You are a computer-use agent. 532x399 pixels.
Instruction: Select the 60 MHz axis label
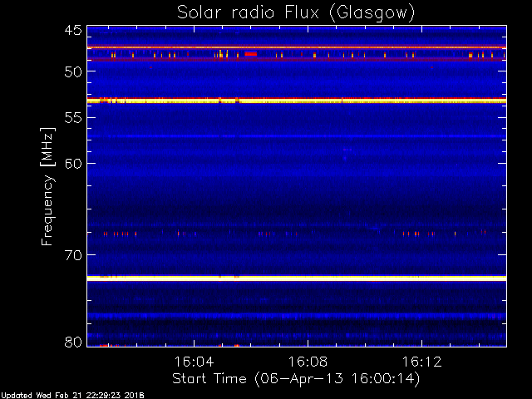click(x=73, y=164)
